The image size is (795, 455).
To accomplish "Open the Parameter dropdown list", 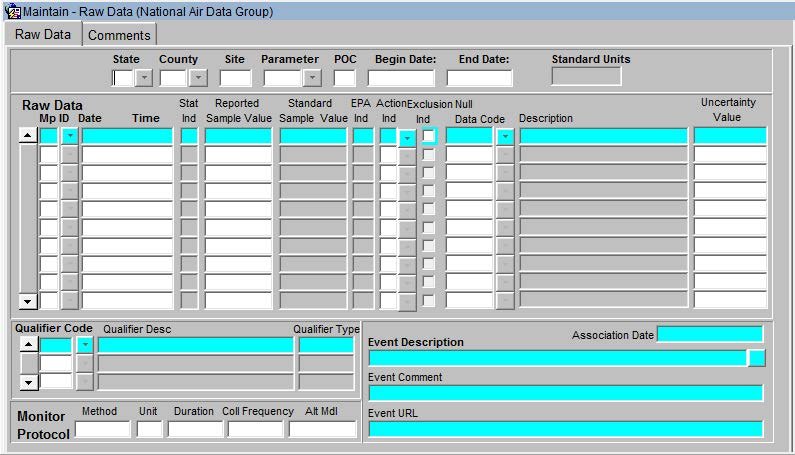I will (x=312, y=78).
